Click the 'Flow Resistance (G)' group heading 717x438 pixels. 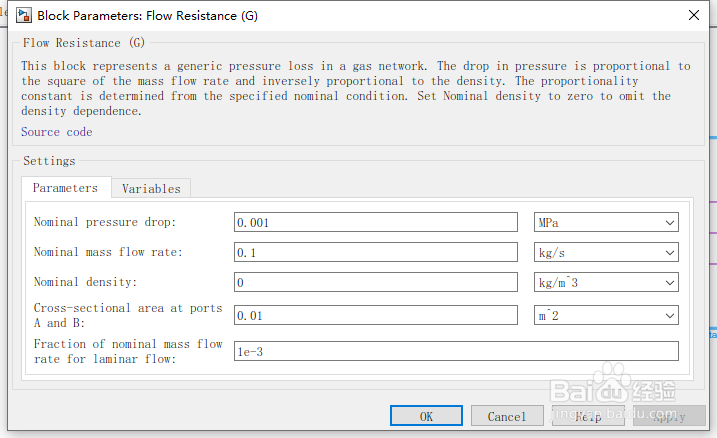pos(84,43)
